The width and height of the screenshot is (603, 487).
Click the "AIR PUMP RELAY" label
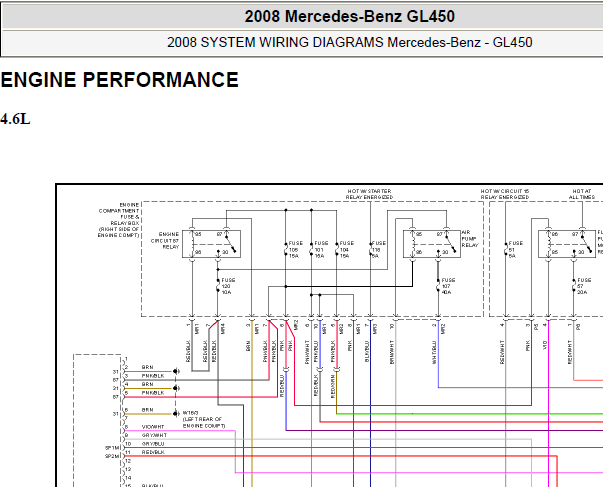pos(470,239)
